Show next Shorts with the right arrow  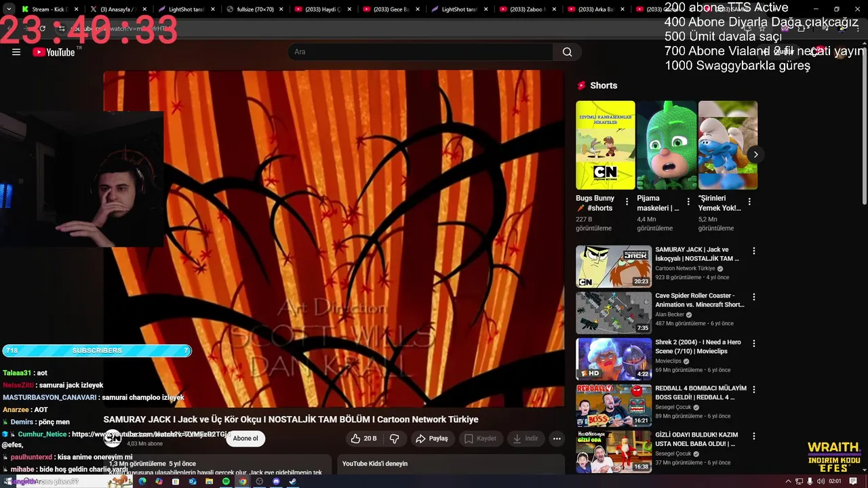point(755,155)
